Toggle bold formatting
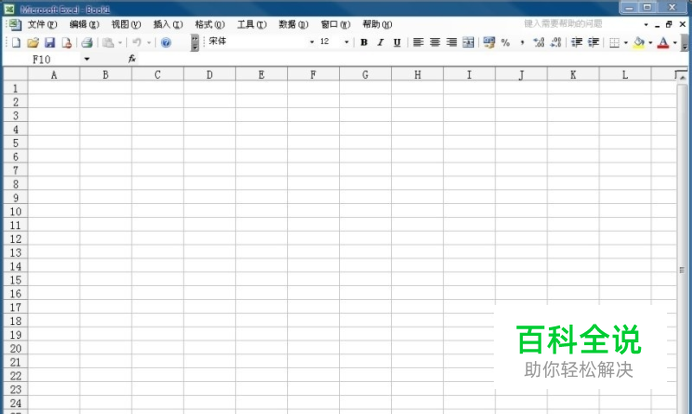This screenshot has height=414, width=692. coord(364,42)
